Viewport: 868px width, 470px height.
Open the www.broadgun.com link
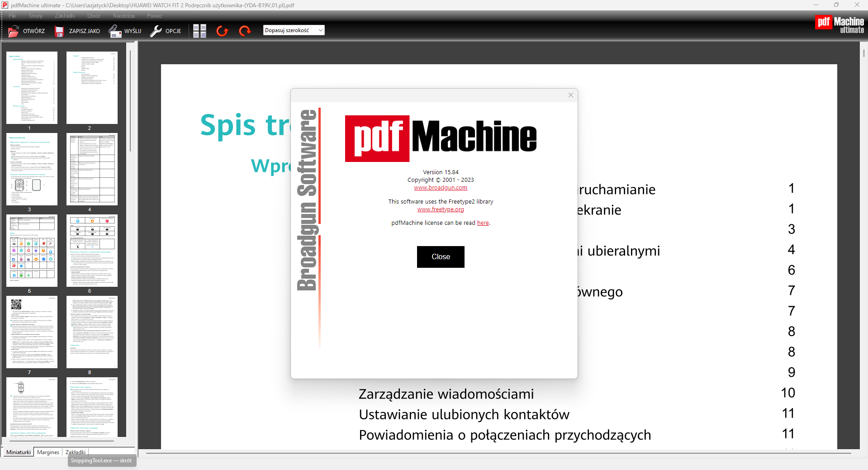[441, 188]
